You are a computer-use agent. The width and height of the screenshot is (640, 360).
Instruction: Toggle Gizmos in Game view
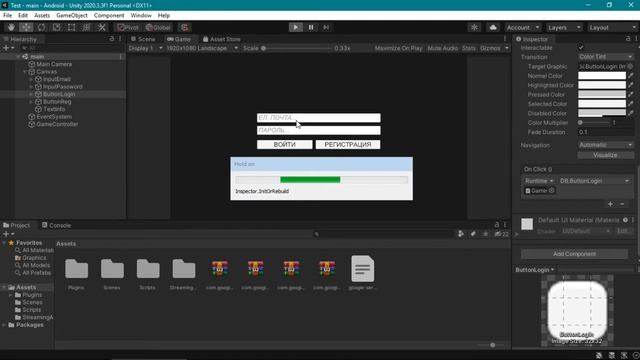pyautogui.click(x=490, y=48)
